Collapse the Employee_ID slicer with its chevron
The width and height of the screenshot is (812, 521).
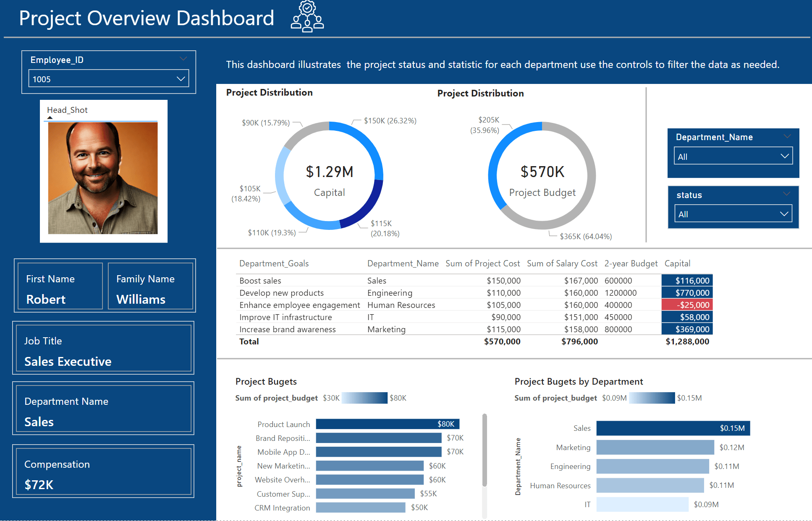point(183,59)
